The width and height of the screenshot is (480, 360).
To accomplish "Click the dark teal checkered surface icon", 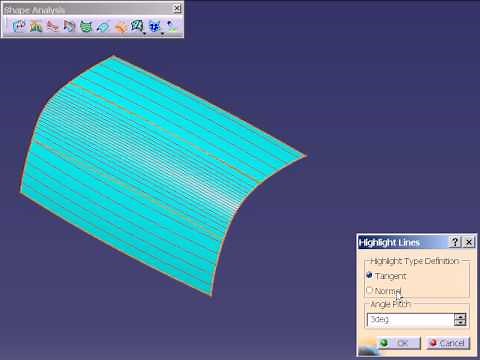I will [x=137, y=26].
